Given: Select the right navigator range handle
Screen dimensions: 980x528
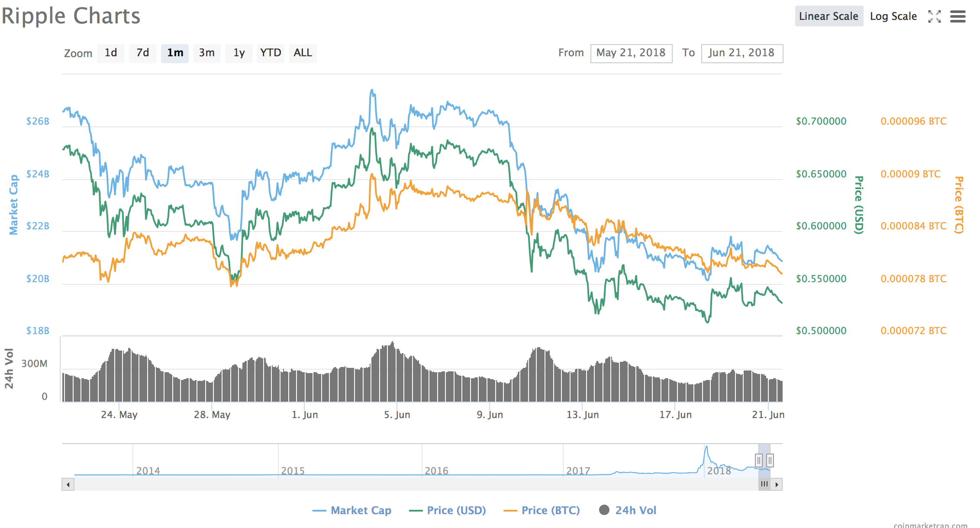Looking at the screenshot, I should pos(770,460).
